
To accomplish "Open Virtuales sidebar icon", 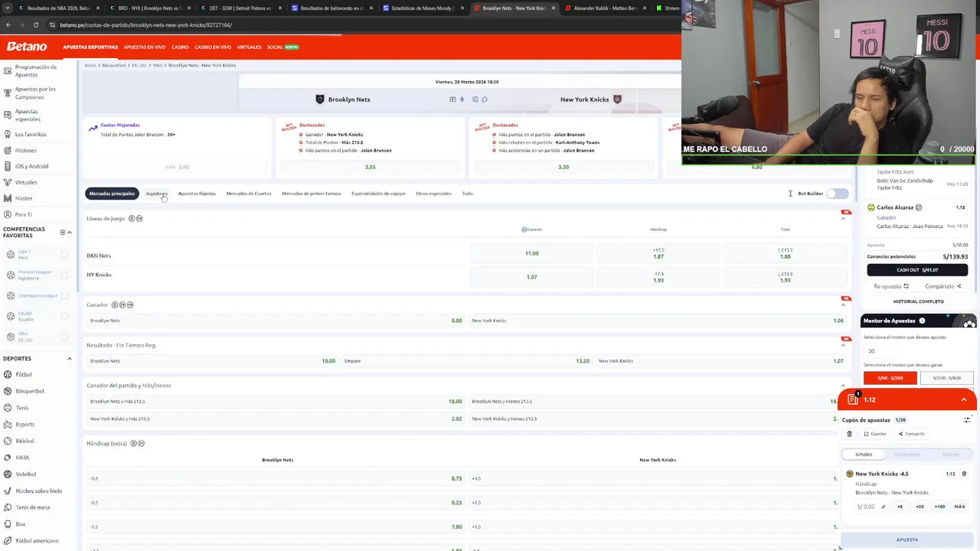I will 8,182.
